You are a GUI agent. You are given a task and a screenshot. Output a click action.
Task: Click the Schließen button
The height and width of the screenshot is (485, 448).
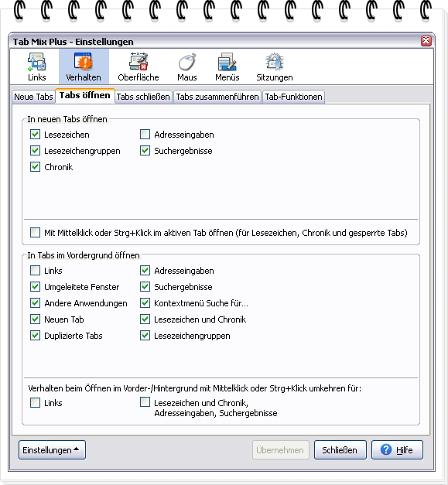tap(340, 449)
